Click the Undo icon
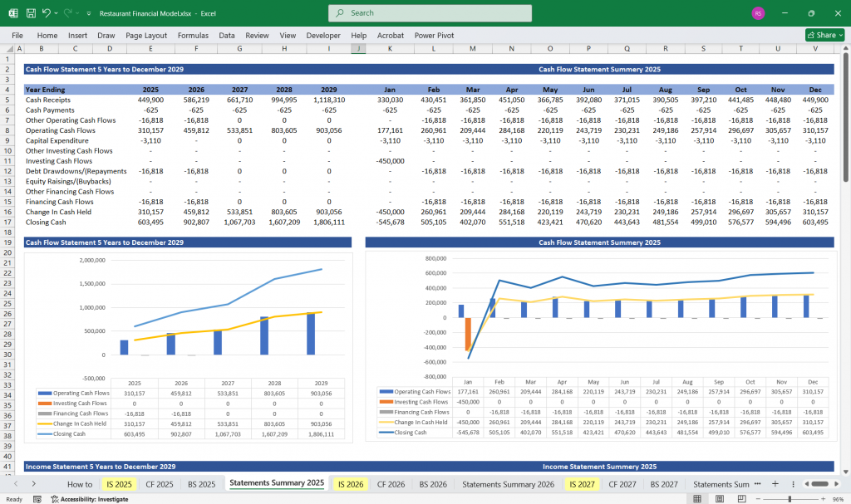The image size is (851, 504). 46,12
